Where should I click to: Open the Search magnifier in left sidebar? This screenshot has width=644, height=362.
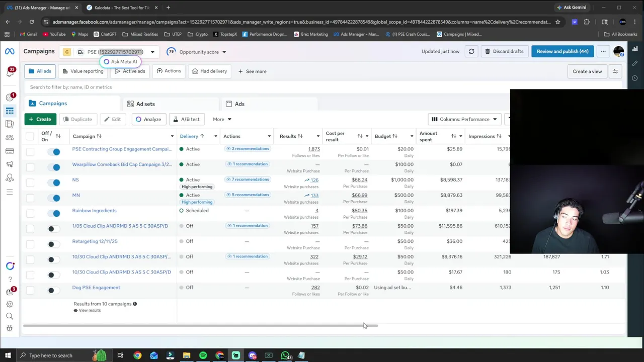(x=10, y=316)
